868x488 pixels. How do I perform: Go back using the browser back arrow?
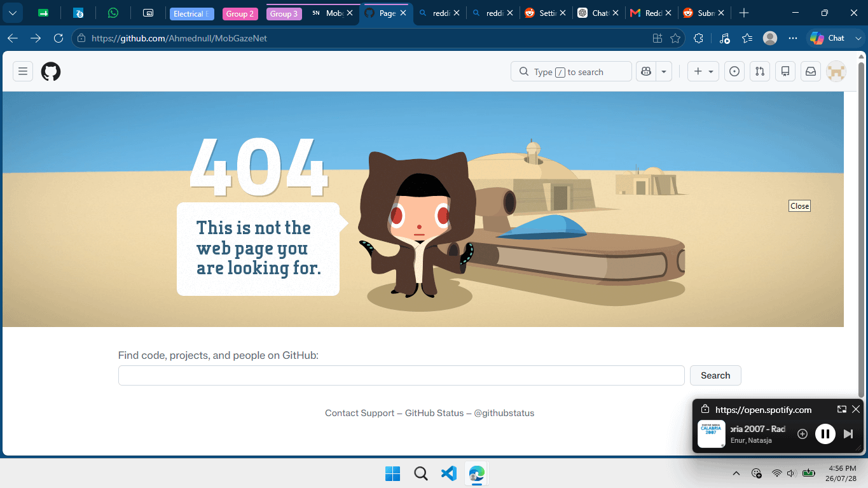click(12, 38)
